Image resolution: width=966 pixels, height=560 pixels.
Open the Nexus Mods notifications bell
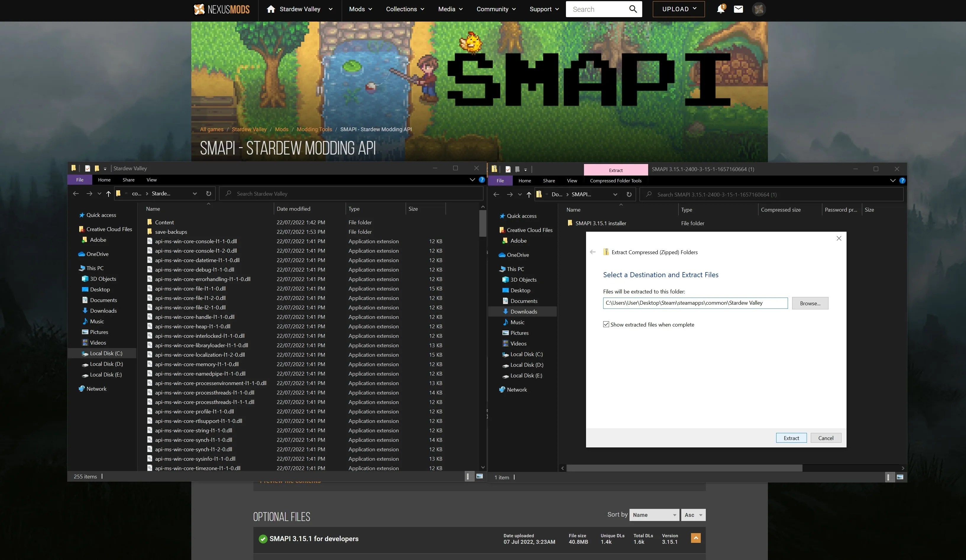(721, 9)
